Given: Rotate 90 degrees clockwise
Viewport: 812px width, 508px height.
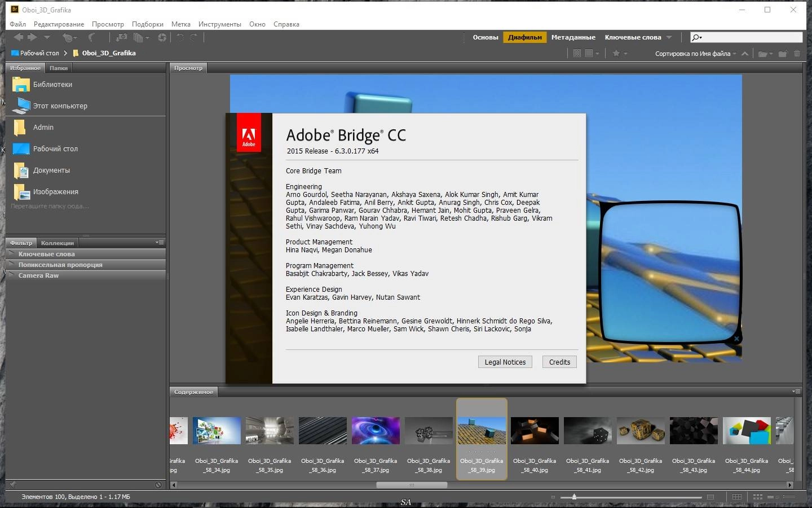Looking at the screenshot, I should click(x=193, y=37).
